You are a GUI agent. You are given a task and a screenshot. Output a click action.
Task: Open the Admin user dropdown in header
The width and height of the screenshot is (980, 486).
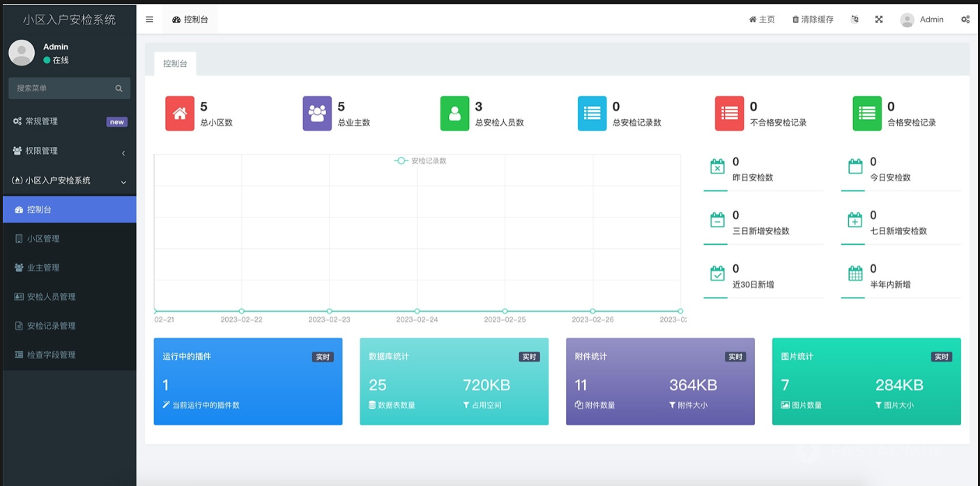click(x=921, y=20)
